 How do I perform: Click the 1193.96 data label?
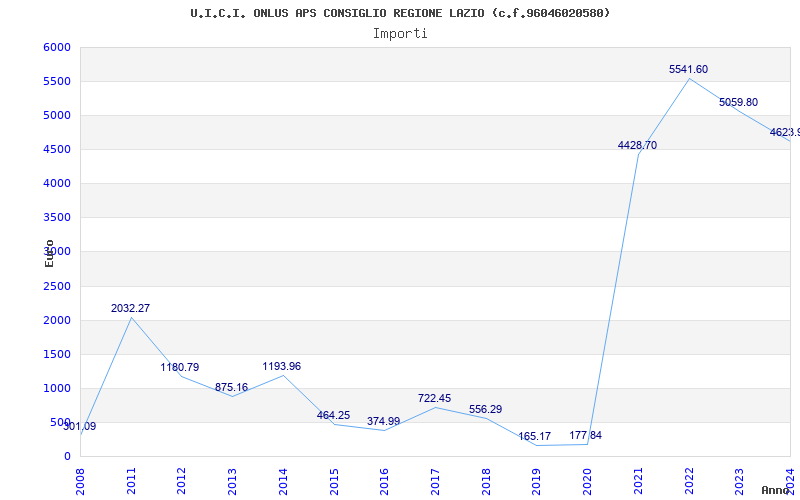click(x=282, y=366)
